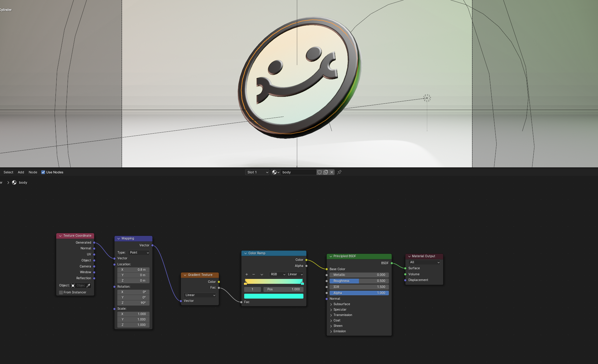Enable the From Instancer checkbox
Screen dimensions: 598x364
61,293
